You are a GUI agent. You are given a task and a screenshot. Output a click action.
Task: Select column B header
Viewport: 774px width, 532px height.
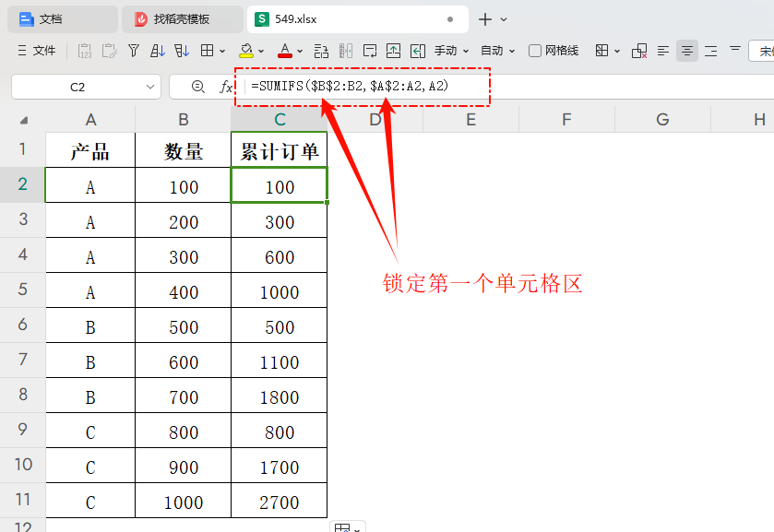click(184, 120)
